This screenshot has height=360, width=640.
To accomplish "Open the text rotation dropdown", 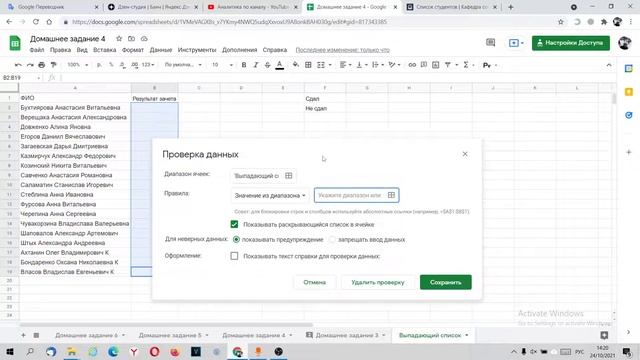I will coord(394,65).
